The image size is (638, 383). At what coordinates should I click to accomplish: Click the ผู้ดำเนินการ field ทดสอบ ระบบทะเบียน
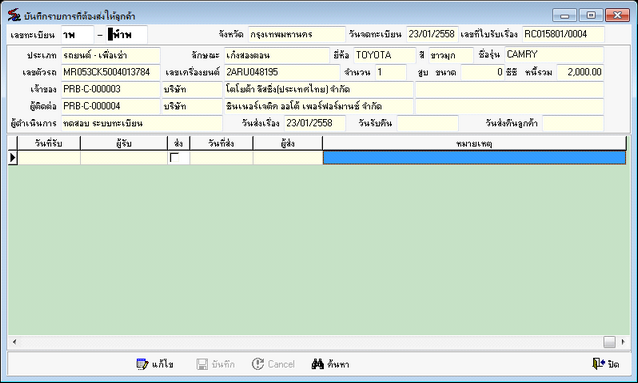pyautogui.click(x=142, y=123)
